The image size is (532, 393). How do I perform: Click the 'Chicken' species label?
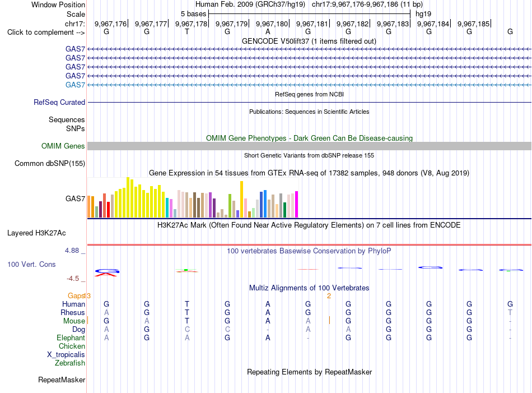pos(72,346)
